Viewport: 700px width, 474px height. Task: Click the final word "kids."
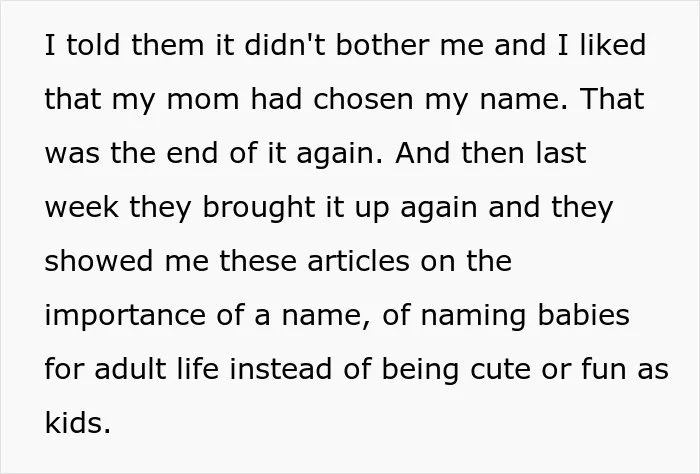coord(78,423)
